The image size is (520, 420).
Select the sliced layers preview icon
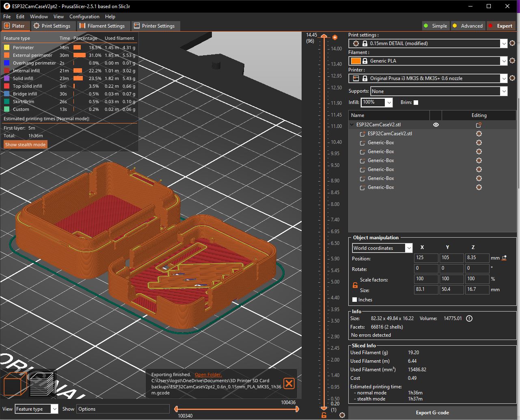click(x=42, y=384)
